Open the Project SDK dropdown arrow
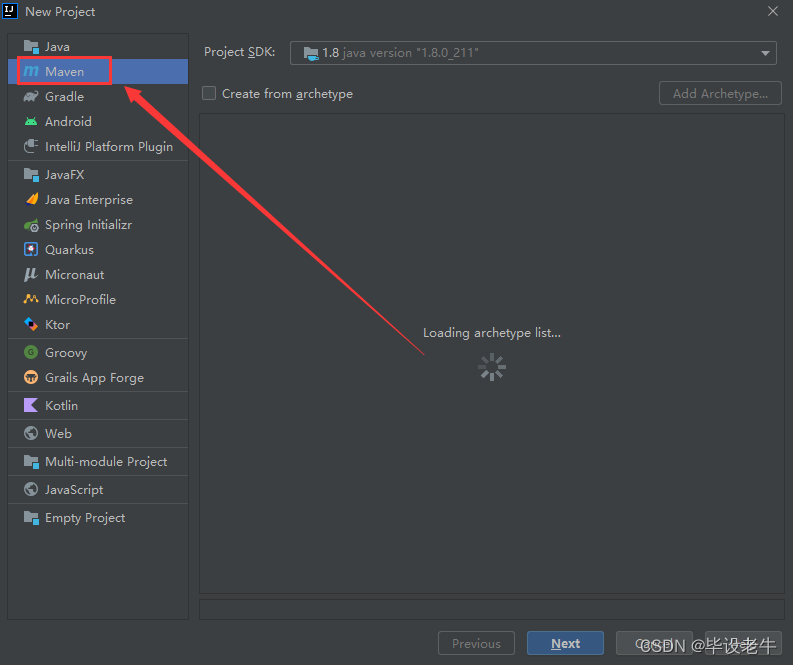This screenshot has height=665, width=793. click(x=765, y=53)
